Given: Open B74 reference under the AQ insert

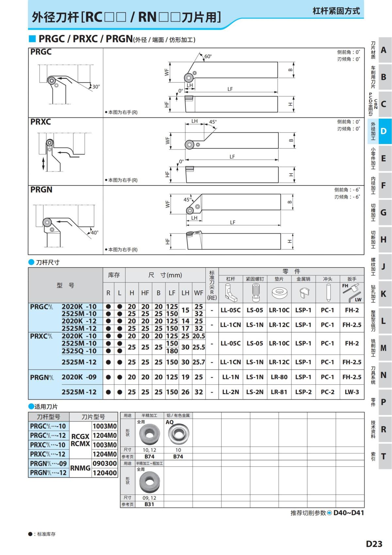Looking at the screenshot, I should pyautogui.click(x=178, y=457).
